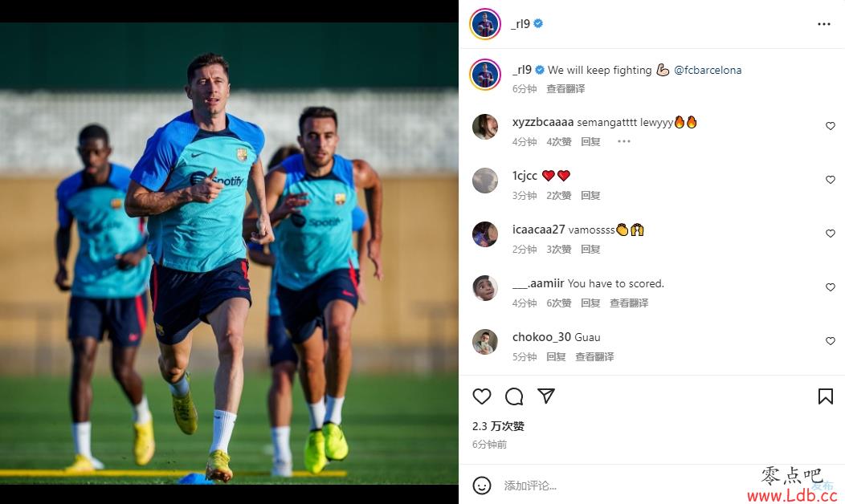Open the emoji picker in the comment box

[x=482, y=486]
